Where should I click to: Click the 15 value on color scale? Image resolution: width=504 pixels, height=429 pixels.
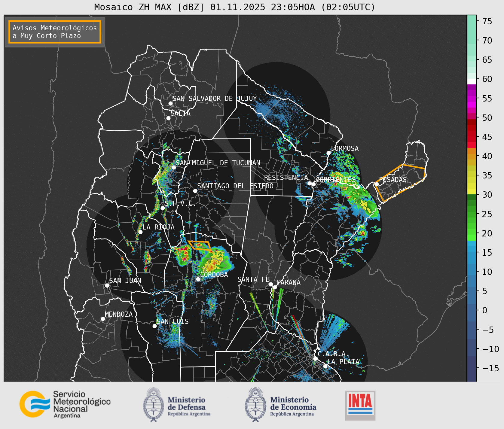tap(487, 253)
